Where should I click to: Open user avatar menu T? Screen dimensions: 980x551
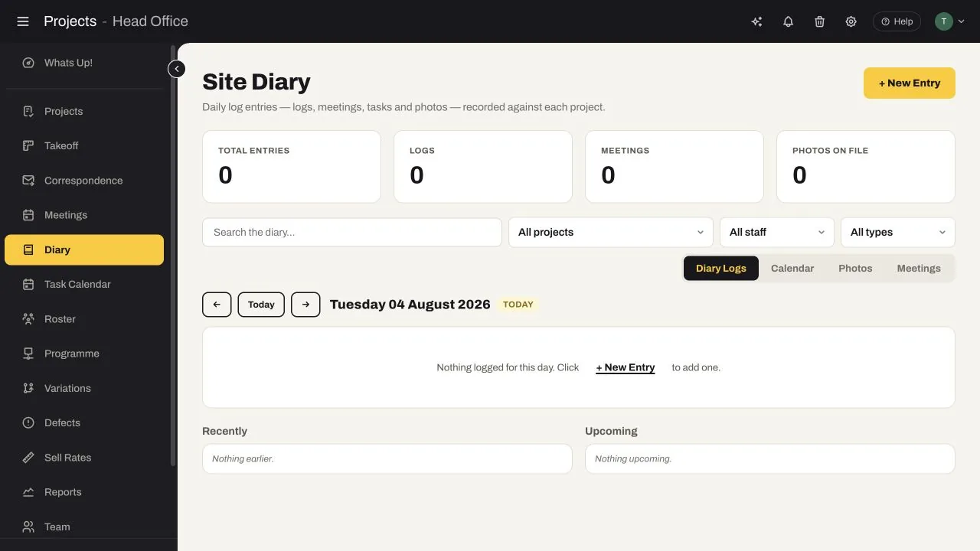(x=949, y=21)
